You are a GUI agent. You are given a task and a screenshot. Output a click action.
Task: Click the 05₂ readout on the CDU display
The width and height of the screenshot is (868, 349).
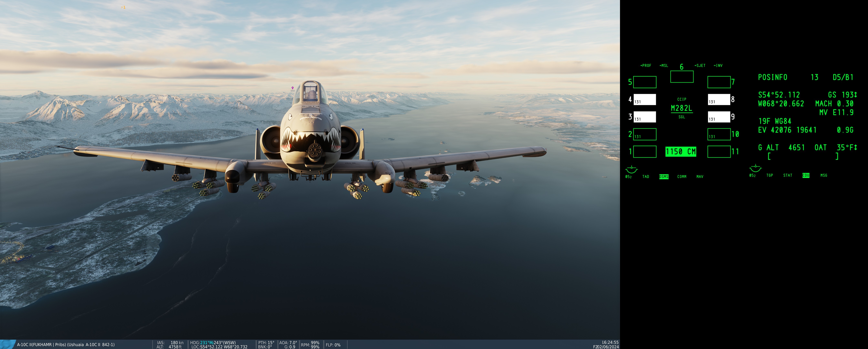click(x=753, y=175)
